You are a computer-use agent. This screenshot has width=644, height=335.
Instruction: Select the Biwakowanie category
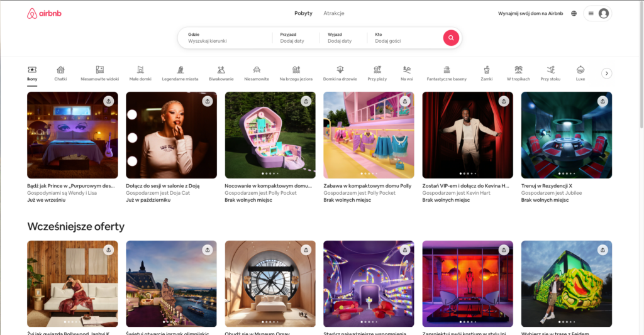221,73
